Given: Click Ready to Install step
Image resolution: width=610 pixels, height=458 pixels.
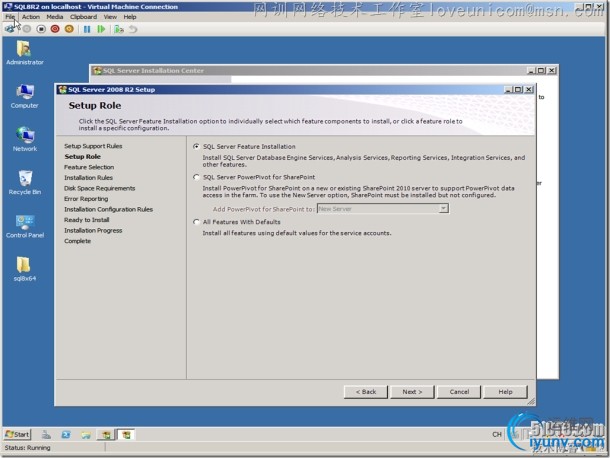Looking at the screenshot, I should click(86, 220).
